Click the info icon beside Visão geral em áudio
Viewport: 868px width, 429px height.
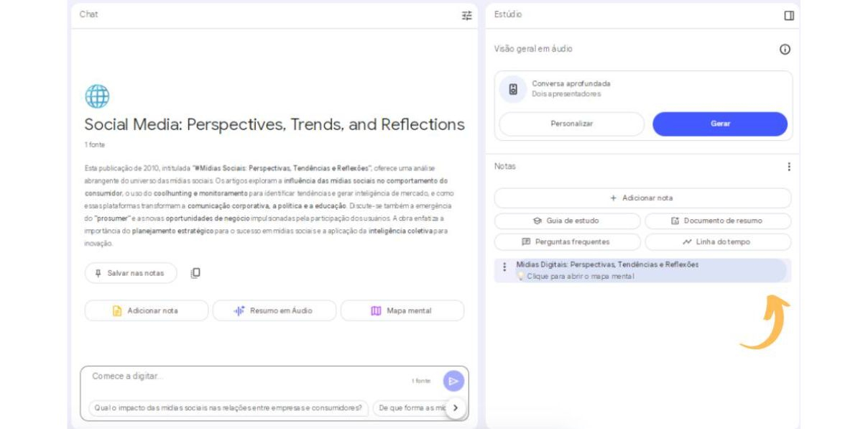click(785, 50)
